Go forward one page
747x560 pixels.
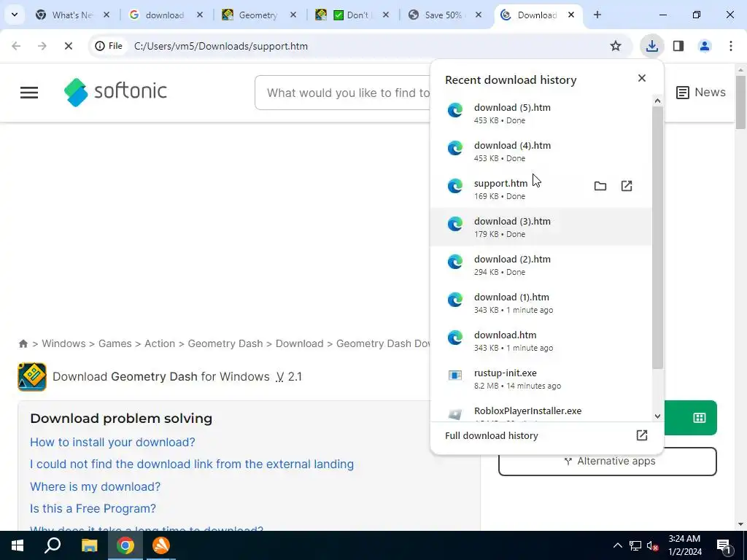pos(42,46)
